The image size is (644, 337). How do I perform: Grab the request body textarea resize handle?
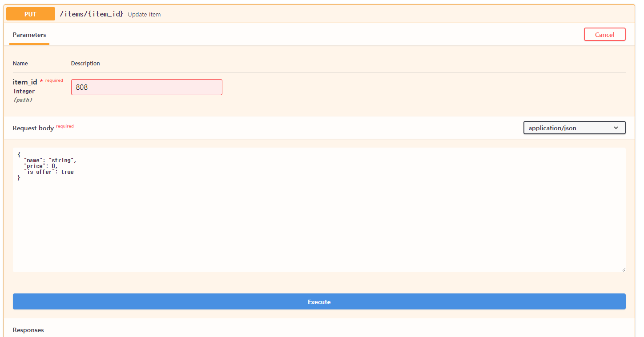coord(623,269)
